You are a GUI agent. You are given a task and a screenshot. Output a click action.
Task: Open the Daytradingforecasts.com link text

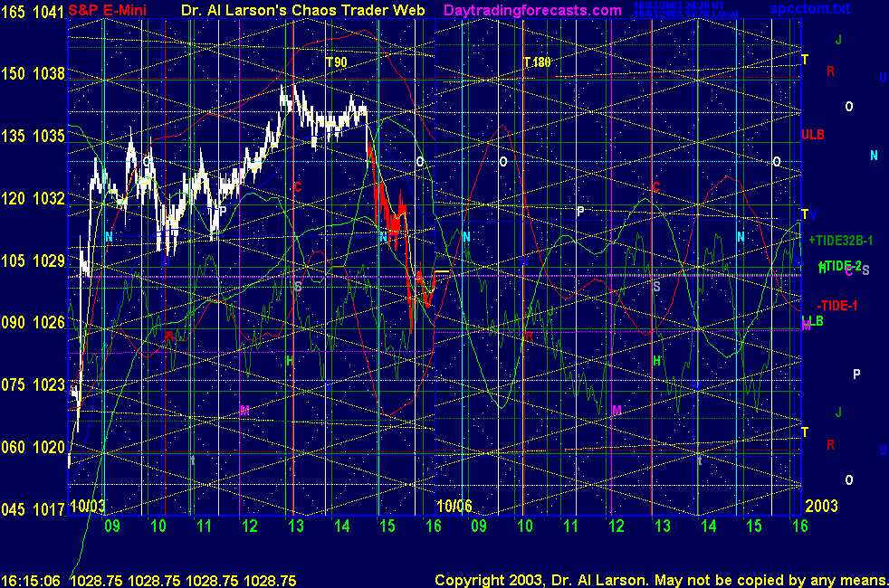tap(532, 10)
